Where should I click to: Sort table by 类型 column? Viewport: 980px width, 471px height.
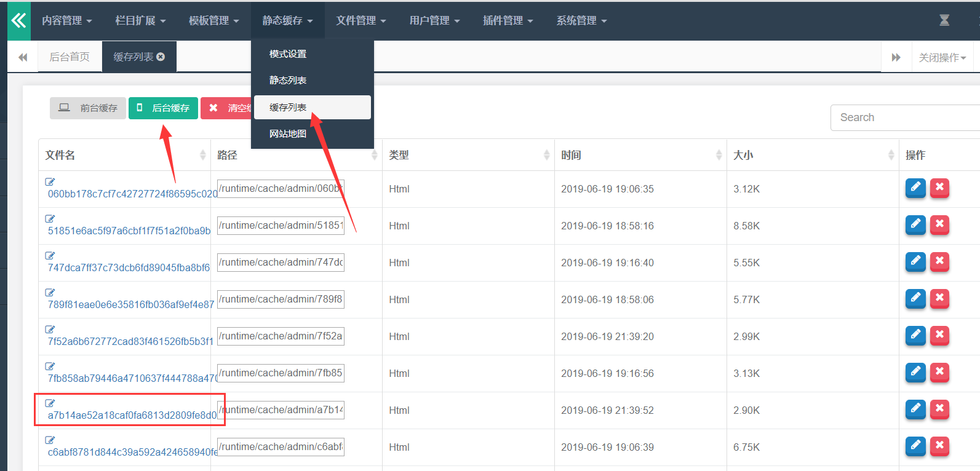(468, 155)
